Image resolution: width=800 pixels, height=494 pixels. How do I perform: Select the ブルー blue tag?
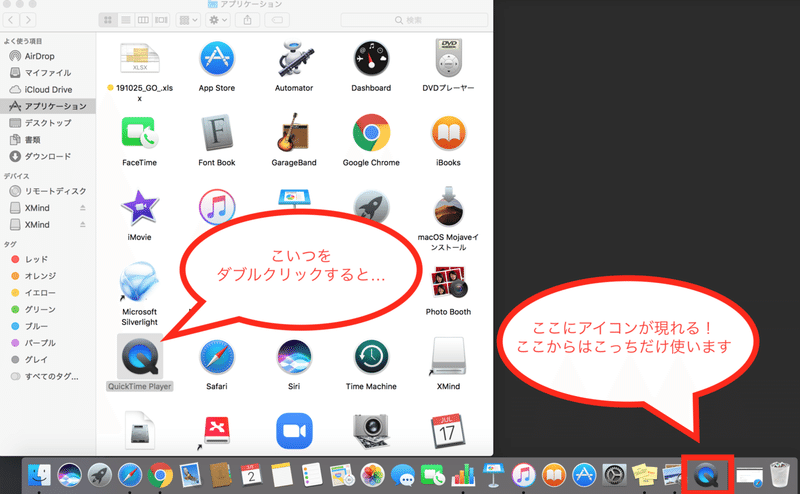pos(47,326)
